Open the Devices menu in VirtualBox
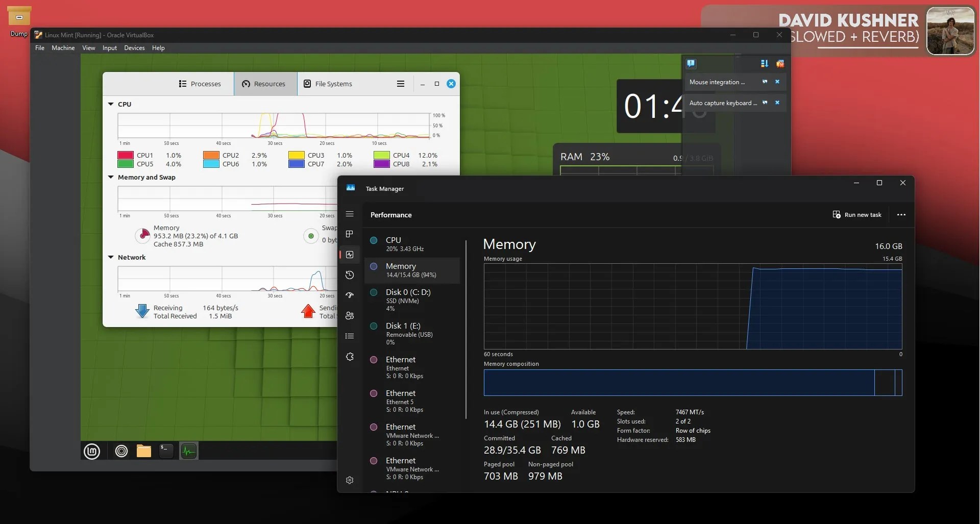This screenshot has height=524, width=980. click(x=134, y=48)
